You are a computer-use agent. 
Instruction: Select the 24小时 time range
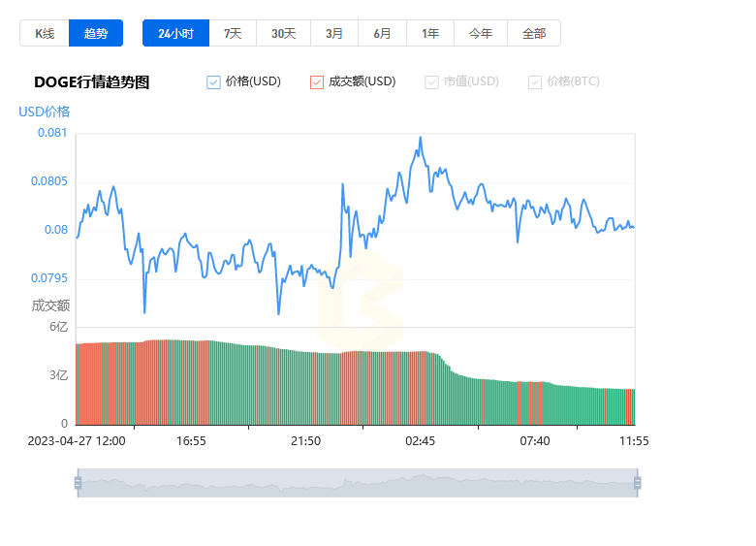[x=176, y=33]
